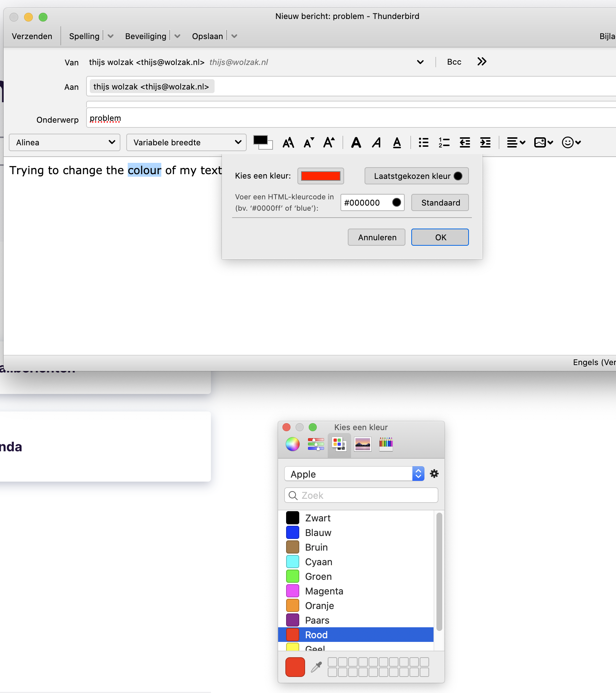Toggle bold formatting

coord(356,142)
